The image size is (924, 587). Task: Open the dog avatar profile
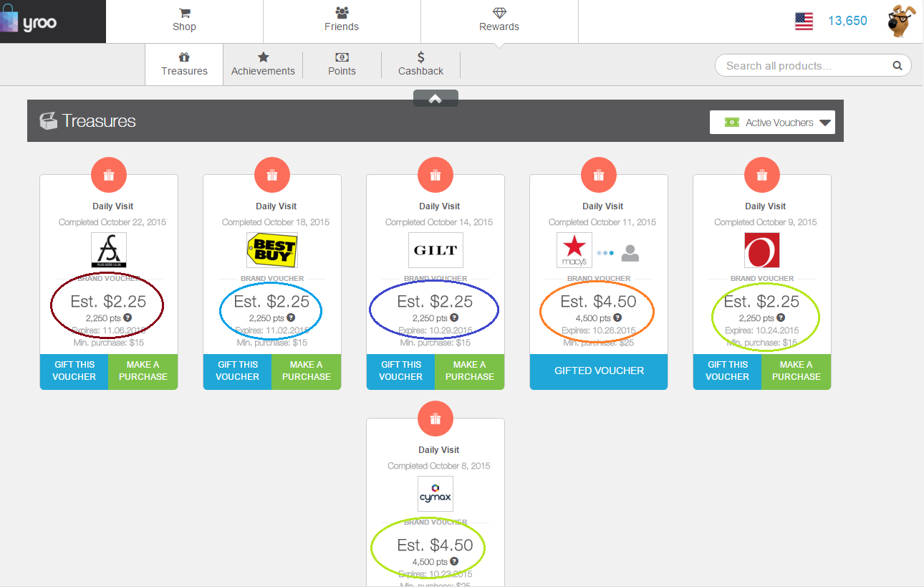pos(902,21)
